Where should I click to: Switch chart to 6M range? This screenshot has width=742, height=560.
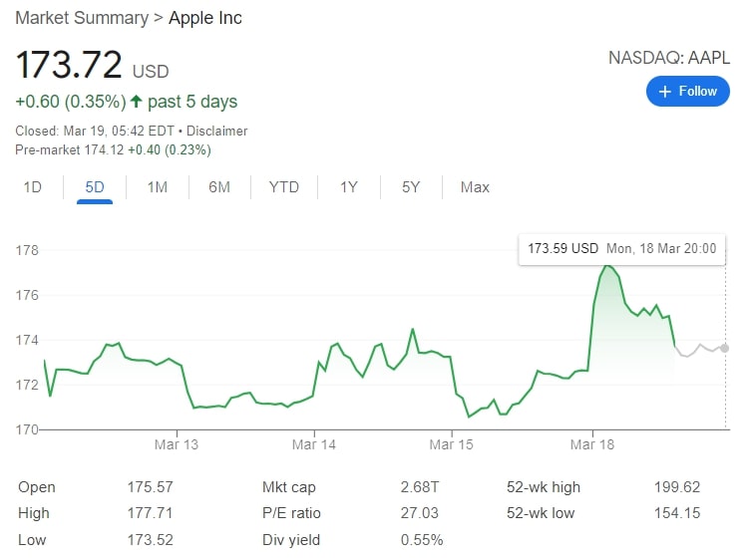pyautogui.click(x=219, y=187)
